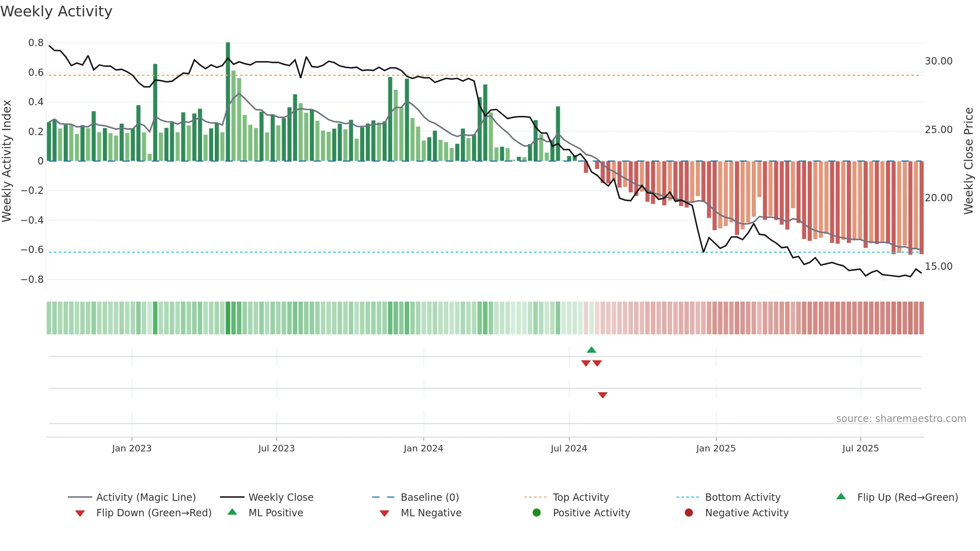Click the 0.8 activity index tick label
This screenshot has width=980, height=551.
point(36,43)
